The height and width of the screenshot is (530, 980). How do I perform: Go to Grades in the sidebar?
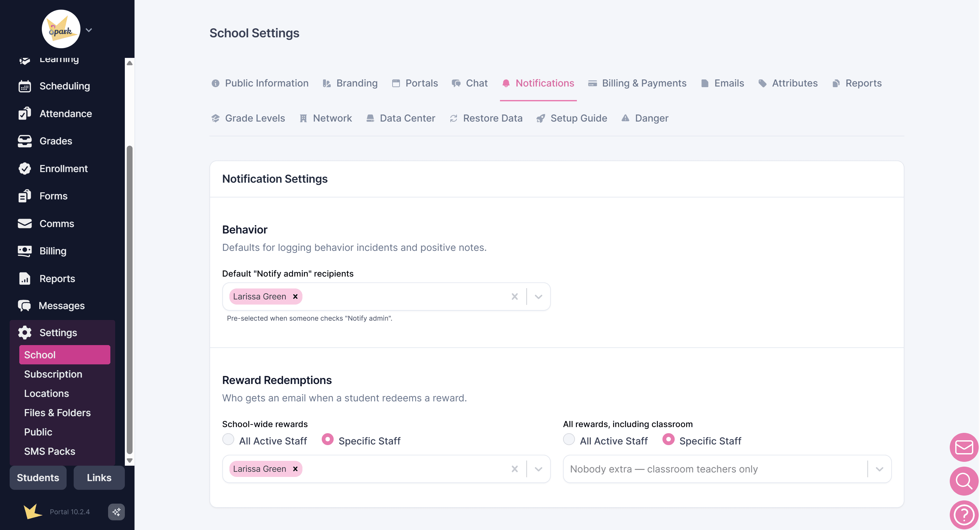click(x=56, y=141)
